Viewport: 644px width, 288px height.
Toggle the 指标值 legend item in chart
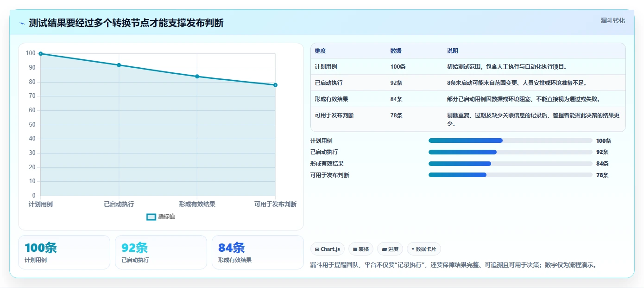[x=161, y=217]
